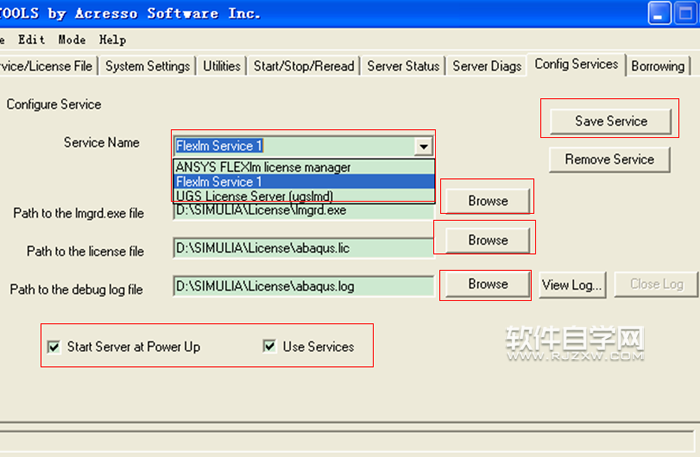Browse for the debug log file
The image size is (700, 457).
488,284
